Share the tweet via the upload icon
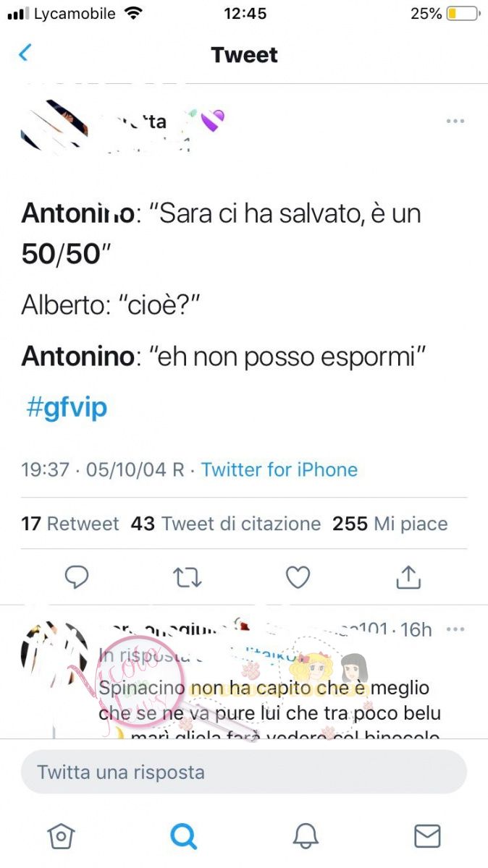This screenshot has width=488, height=868. pyautogui.click(x=408, y=576)
